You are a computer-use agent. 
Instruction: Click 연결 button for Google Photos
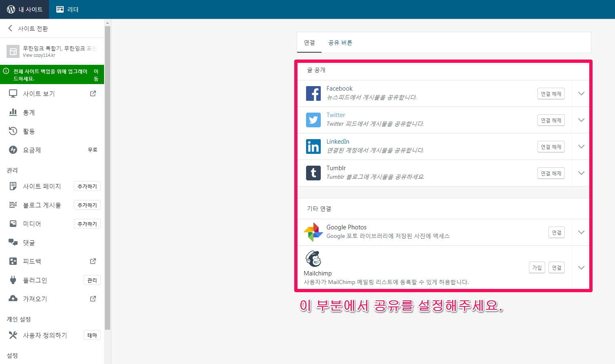click(556, 233)
